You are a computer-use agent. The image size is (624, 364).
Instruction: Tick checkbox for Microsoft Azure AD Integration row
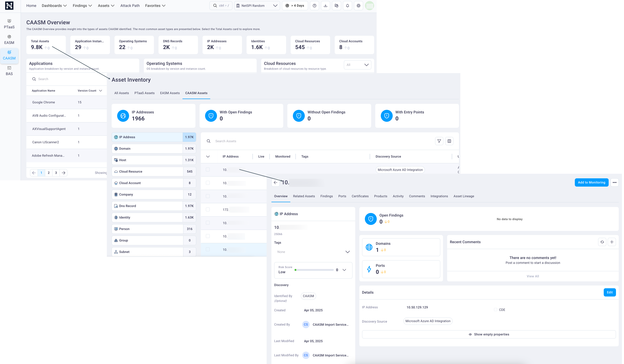coord(208,170)
